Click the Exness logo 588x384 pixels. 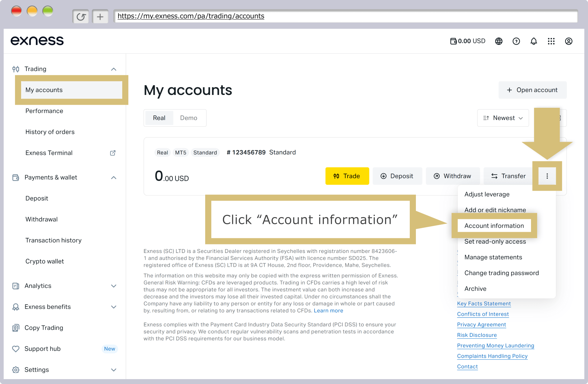(x=37, y=41)
